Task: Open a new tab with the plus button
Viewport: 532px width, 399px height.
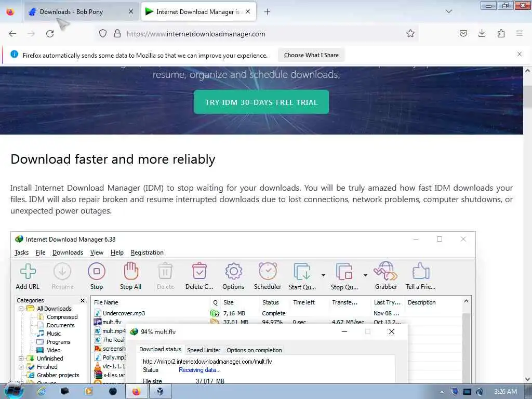Action: pos(268,12)
